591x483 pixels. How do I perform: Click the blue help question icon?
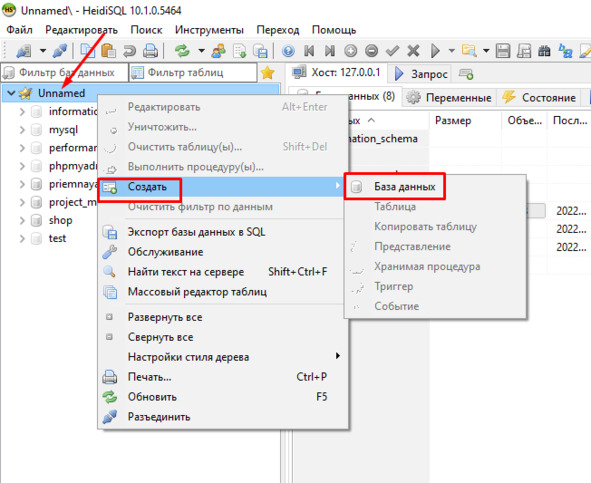pos(288,51)
